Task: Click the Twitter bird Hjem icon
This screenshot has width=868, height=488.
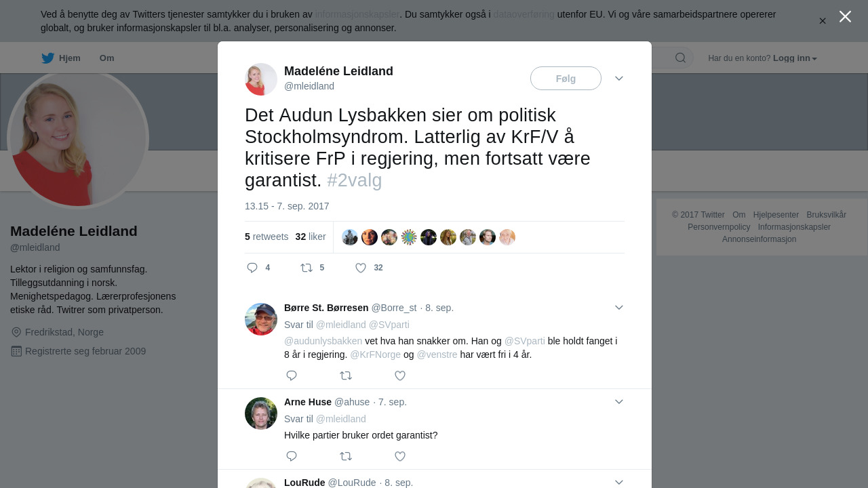Action: pyautogui.click(x=48, y=58)
